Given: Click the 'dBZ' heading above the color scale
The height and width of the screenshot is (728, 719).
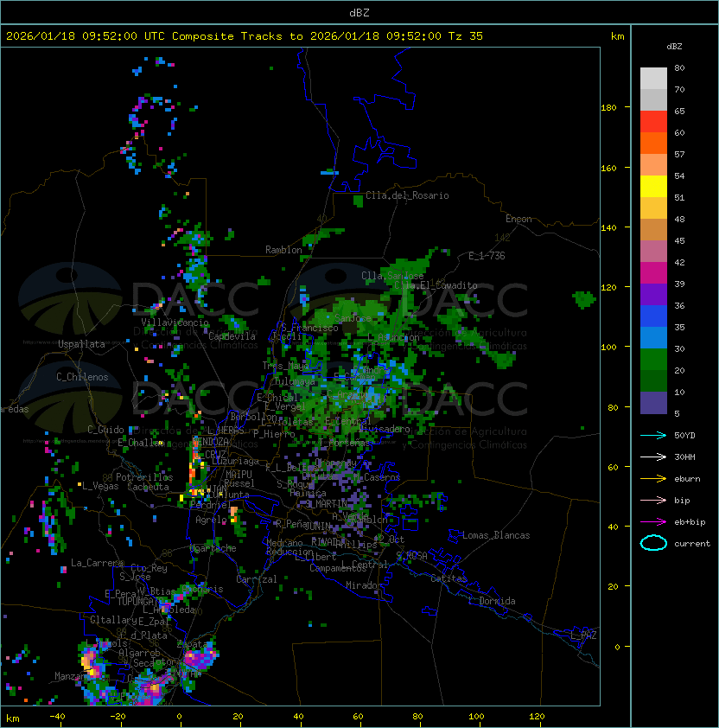Looking at the screenshot, I should 674,47.
